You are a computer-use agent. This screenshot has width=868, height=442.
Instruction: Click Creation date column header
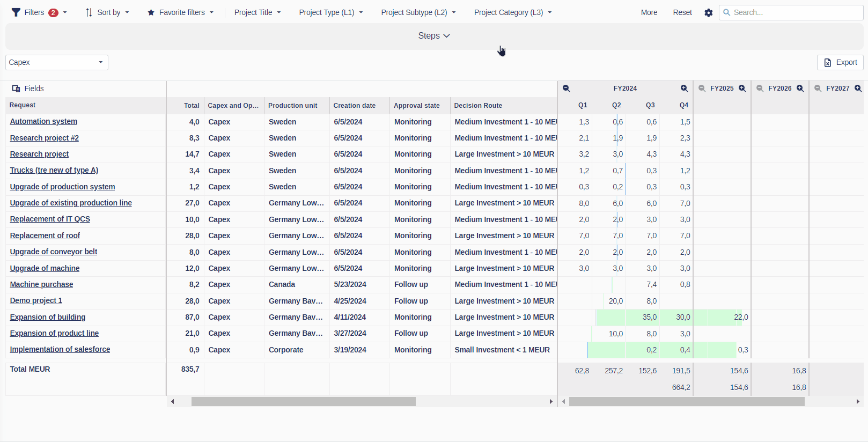coord(359,105)
